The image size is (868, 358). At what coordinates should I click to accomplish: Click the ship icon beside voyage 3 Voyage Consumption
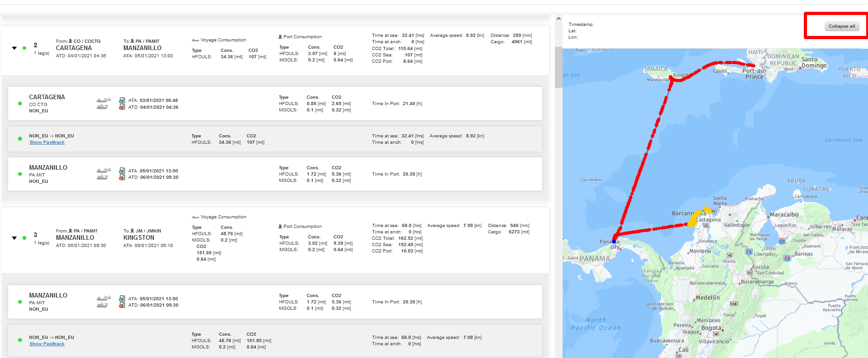click(195, 217)
